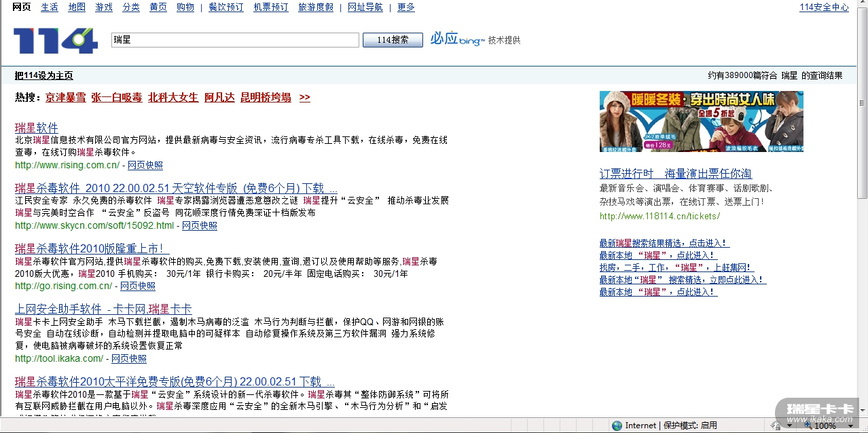Open 网页快照 for go.rising.com.cn result
This screenshot has height=433, width=868.
[x=138, y=286]
